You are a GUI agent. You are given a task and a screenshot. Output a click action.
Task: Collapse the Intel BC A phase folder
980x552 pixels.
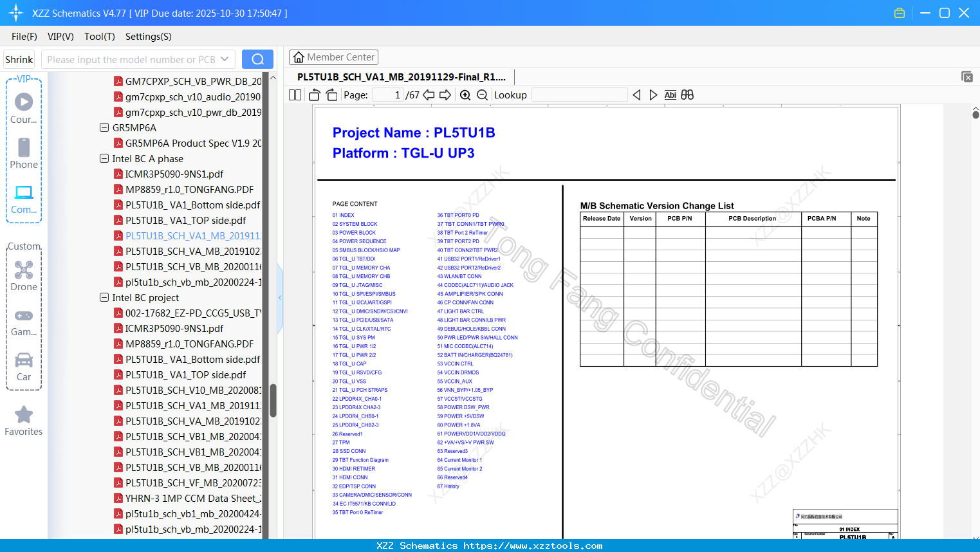[104, 158]
